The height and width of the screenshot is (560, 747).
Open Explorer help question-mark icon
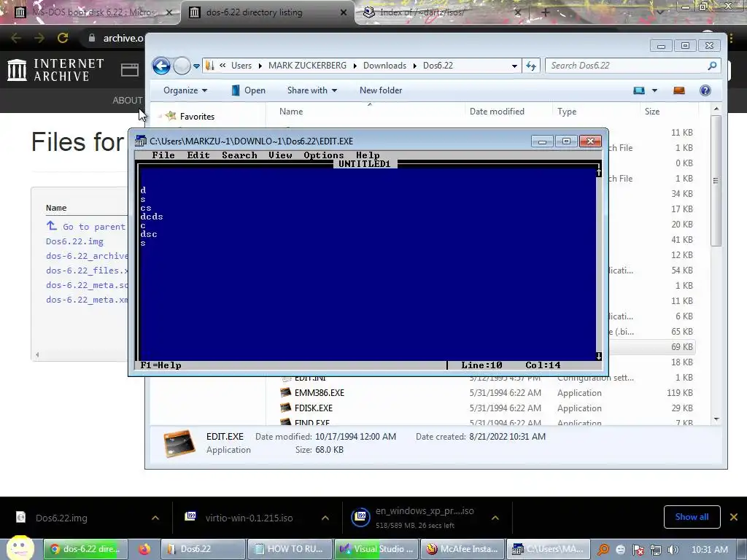click(705, 90)
